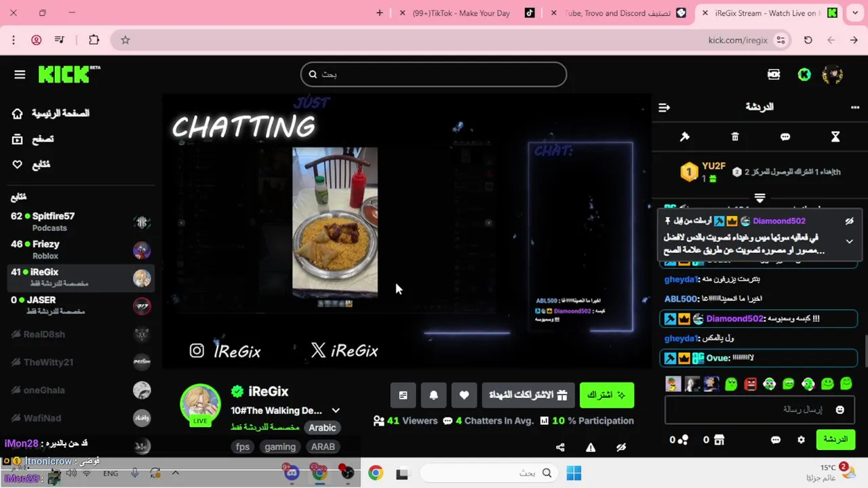Reload the page
Image resolution: width=868 pixels, height=488 pixels.
point(808,40)
